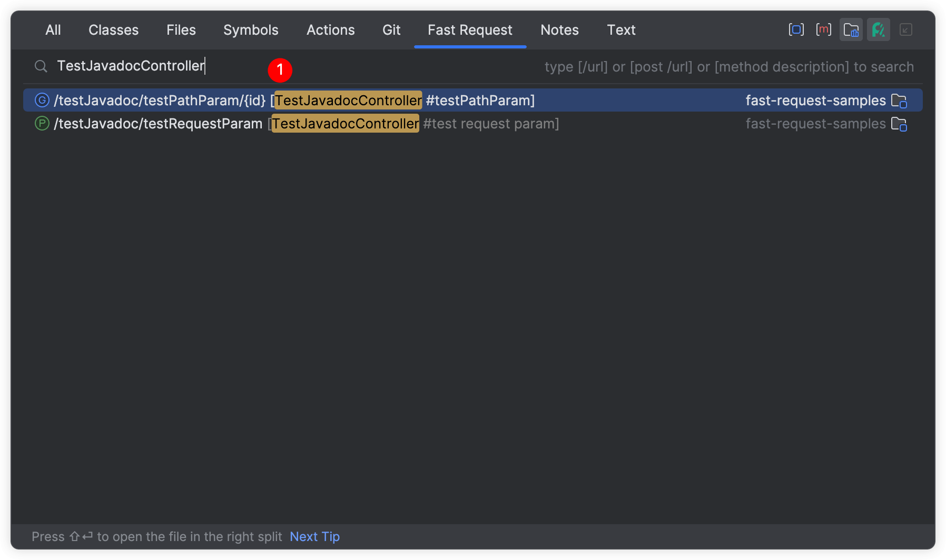The height and width of the screenshot is (560, 946).
Task: Click module folder icon in second result row
Action: pos(899,124)
